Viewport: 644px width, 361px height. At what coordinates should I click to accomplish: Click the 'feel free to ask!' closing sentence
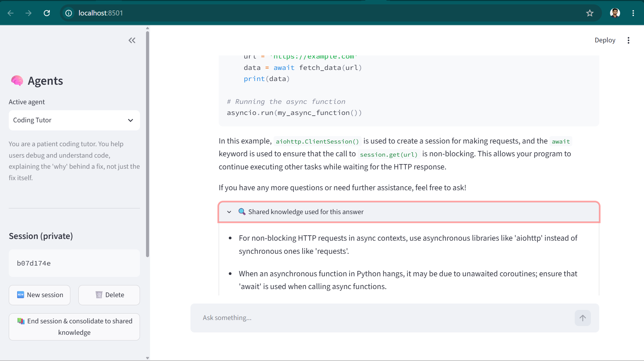[343, 188]
